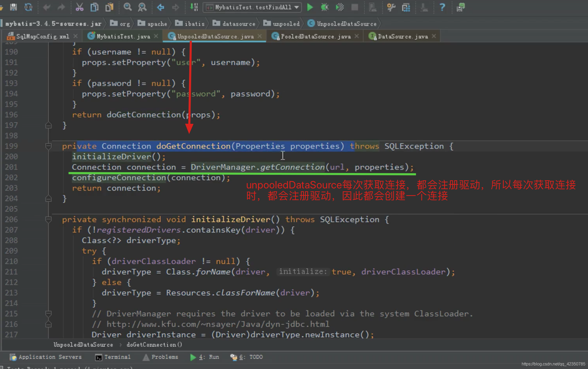The height and width of the screenshot is (369, 588).
Task: Click the Cut scissors icon
Action: coord(79,7)
